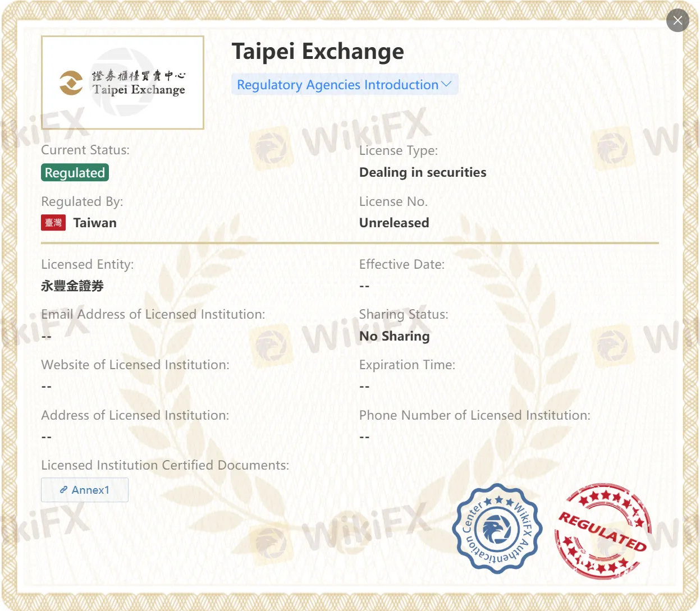The width and height of the screenshot is (700, 611).
Task: Click the 'Unreleased' license number value
Action: point(394,223)
